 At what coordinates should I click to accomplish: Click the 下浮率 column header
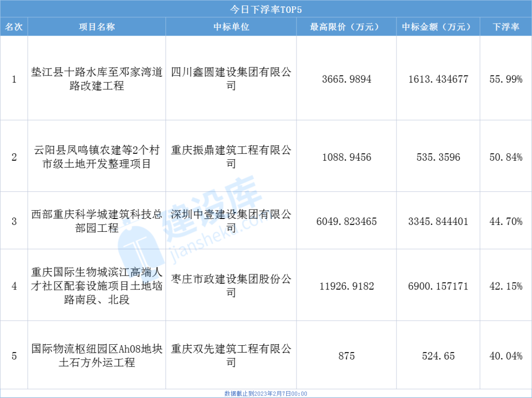tap(506, 27)
